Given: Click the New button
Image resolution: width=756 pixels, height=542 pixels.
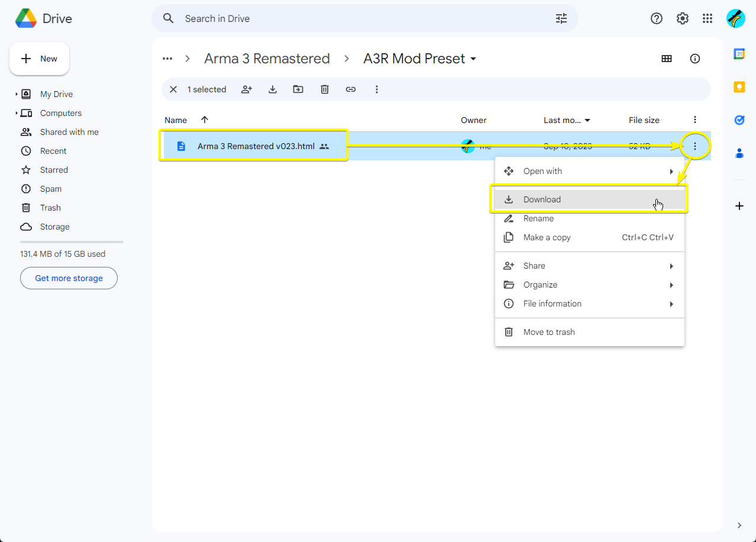Looking at the screenshot, I should coord(40,59).
